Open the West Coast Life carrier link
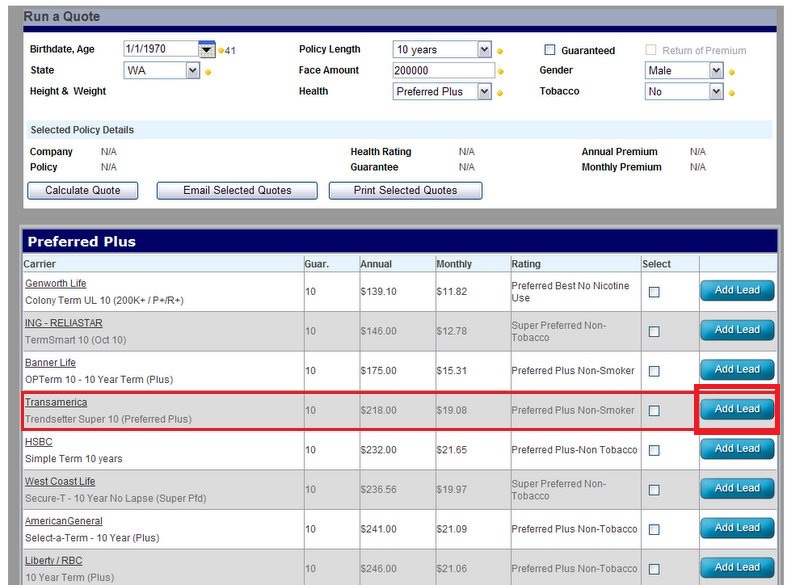 60,481
